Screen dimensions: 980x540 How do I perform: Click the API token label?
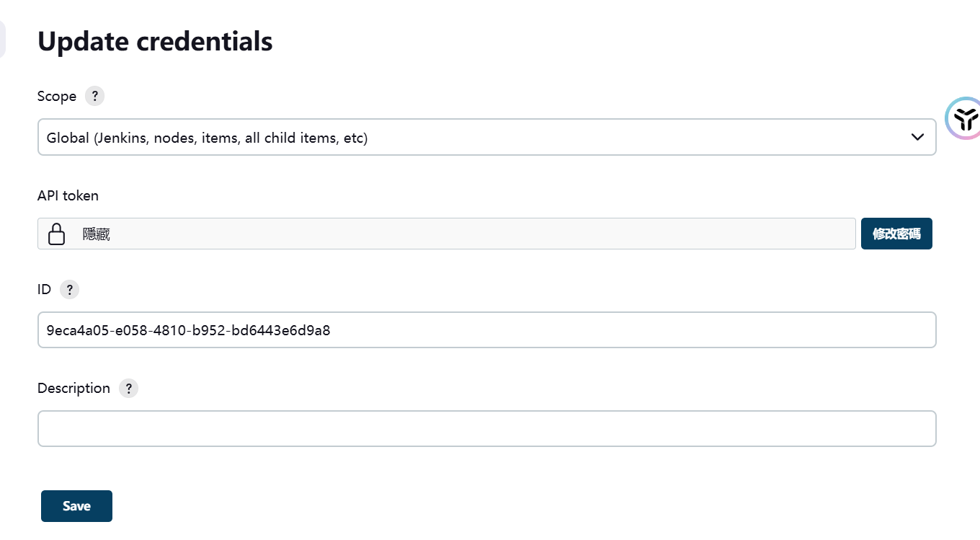[x=68, y=195]
